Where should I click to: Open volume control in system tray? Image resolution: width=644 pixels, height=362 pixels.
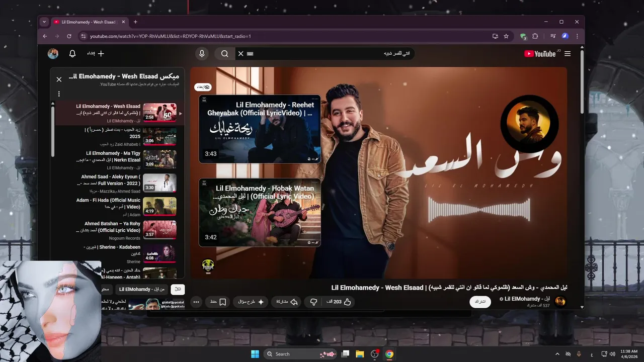(x=613, y=354)
